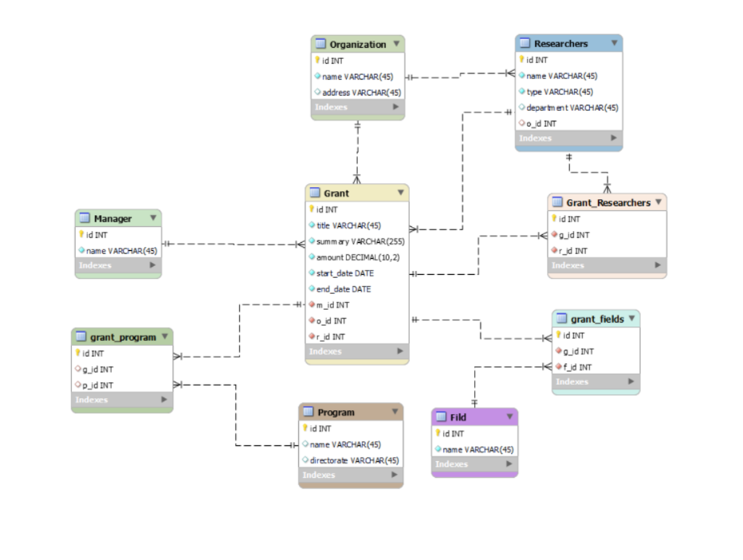Viewport: 743px width, 560px height.
Task: Click the table icon on the Organization header
Action: point(322,44)
